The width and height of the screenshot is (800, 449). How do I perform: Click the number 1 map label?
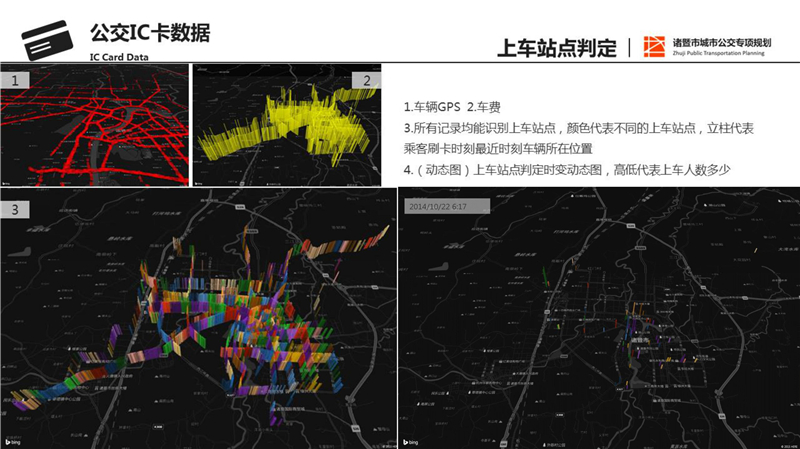[x=12, y=78]
